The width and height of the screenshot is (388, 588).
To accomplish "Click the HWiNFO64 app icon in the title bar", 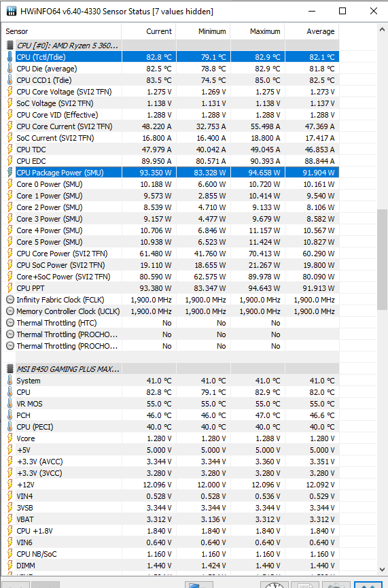I will pos(12,11).
